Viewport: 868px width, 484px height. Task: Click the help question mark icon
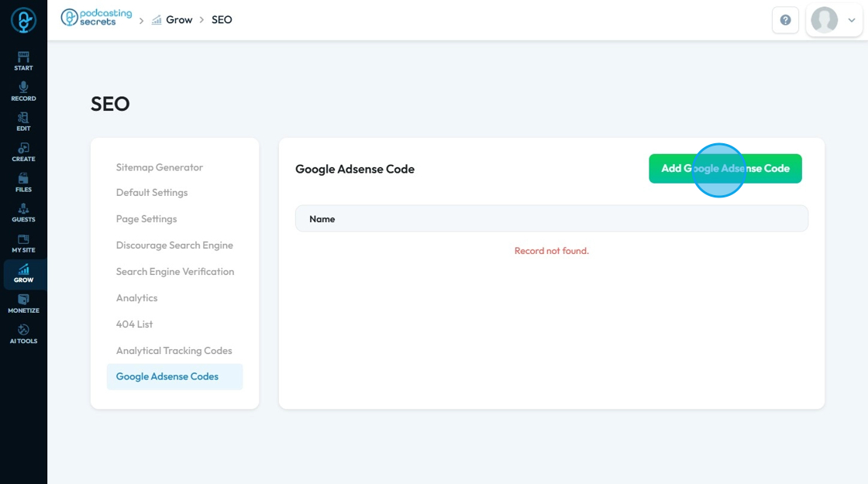(785, 20)
